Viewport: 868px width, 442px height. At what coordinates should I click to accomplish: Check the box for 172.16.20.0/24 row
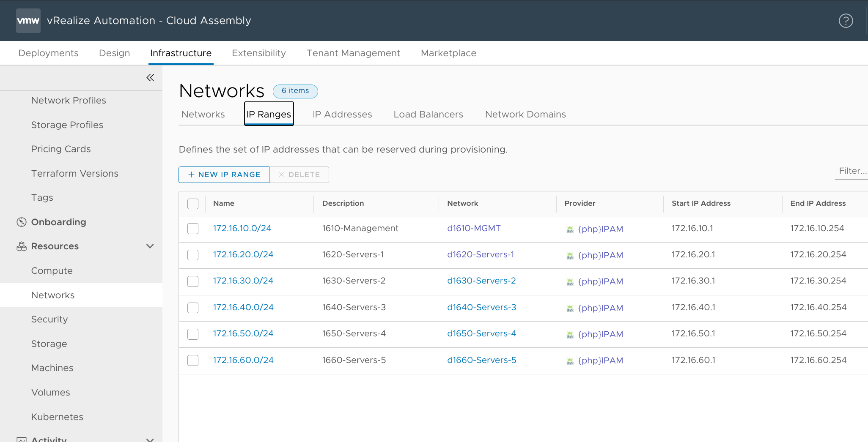click(x=193, y=255)
